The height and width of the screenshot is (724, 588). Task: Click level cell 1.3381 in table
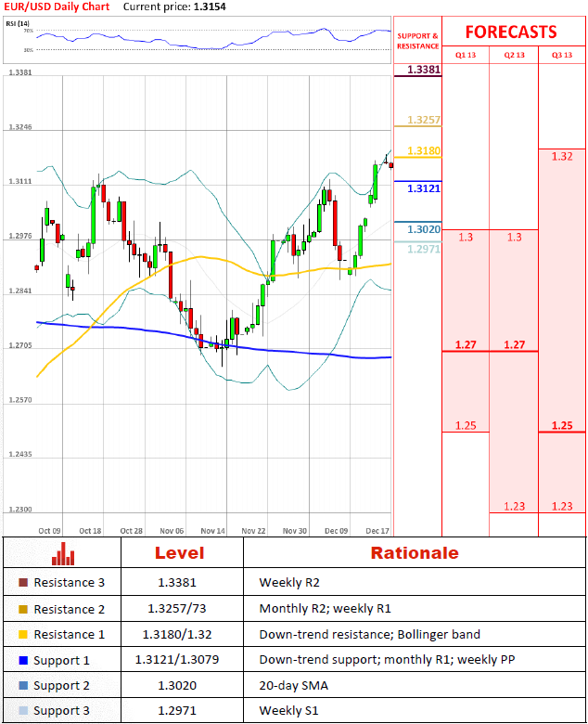177,583
